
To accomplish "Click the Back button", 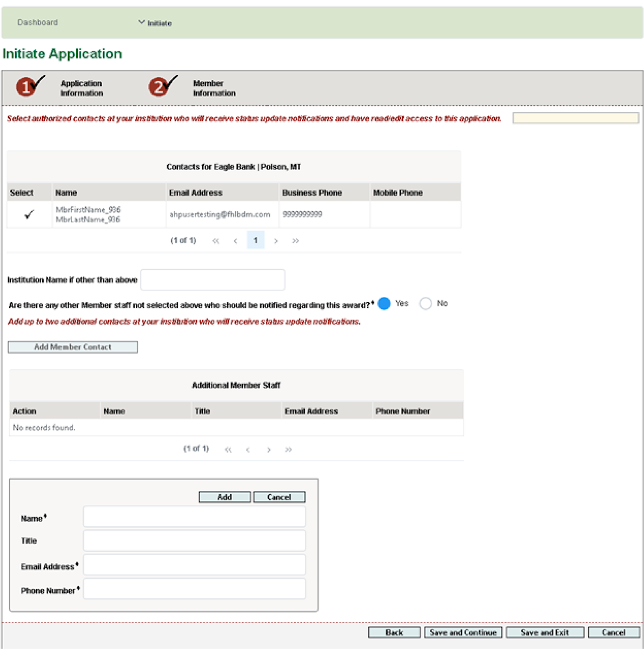I will coord(394,632).
